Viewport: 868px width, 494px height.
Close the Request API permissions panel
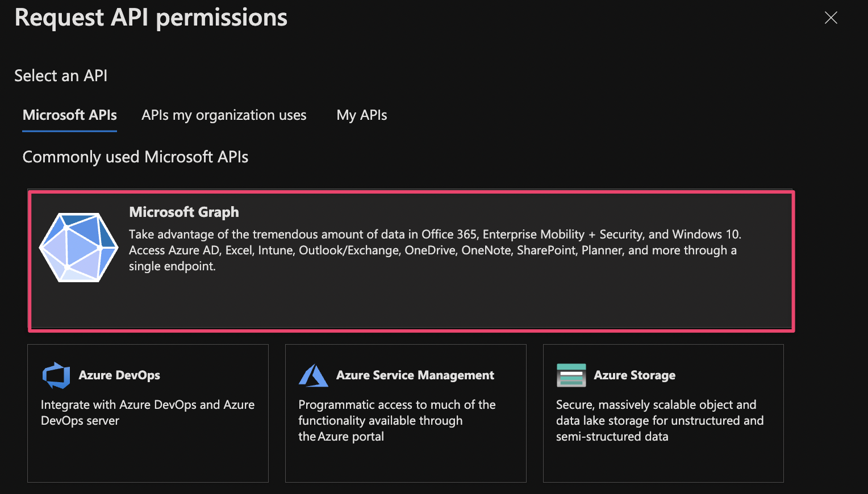[831, 18]
